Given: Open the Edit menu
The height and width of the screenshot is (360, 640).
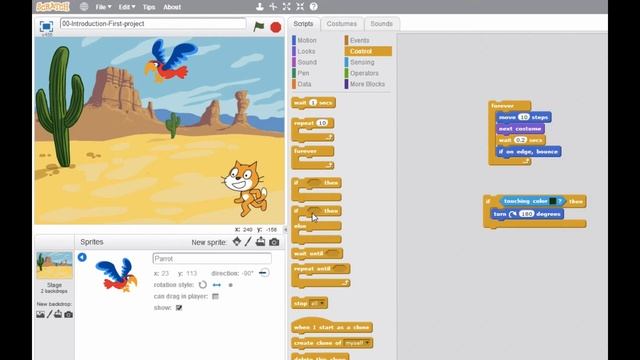Looking at the screenshot, I should click(x=127, y=7).
